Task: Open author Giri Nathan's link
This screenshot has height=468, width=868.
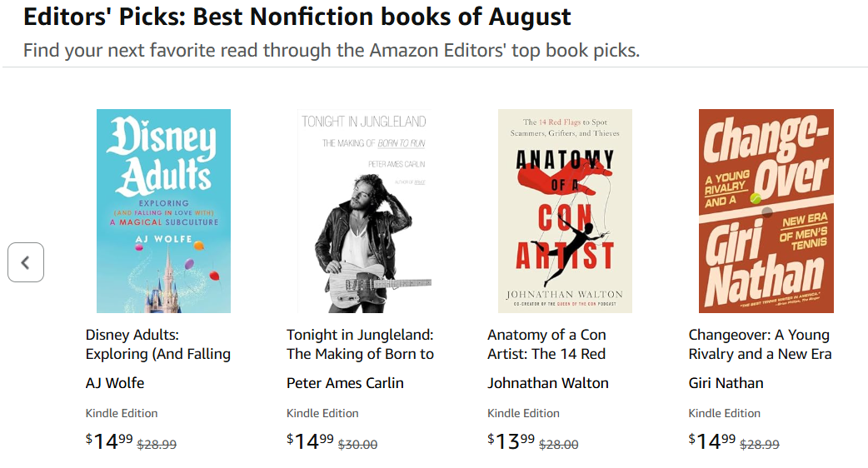Action: coord(726,383)
